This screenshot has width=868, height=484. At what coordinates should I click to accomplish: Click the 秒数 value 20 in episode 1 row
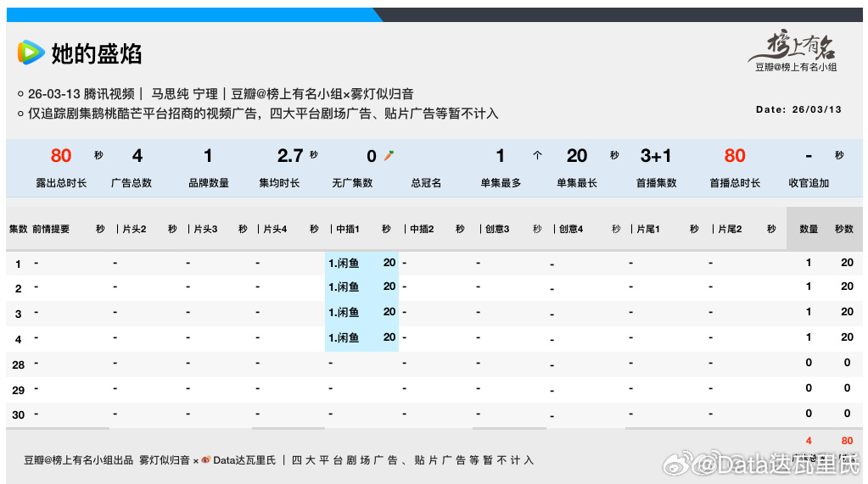847,262
